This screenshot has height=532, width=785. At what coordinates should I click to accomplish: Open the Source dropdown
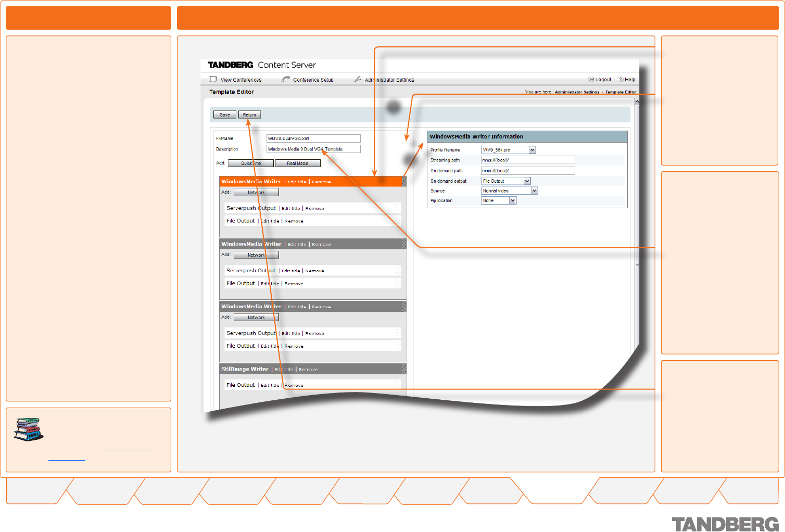pyautogui.click(x=509, y=191)
